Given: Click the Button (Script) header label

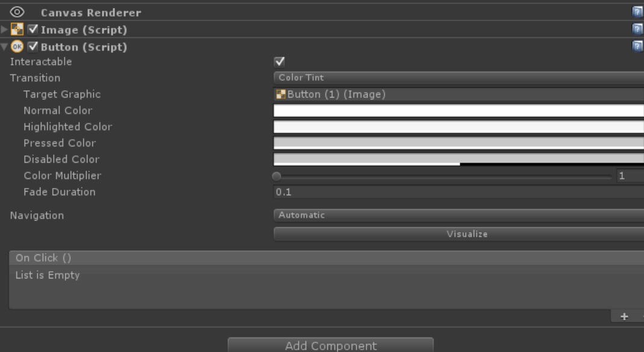Looking at the screenshot, I should tap(84, 47).
